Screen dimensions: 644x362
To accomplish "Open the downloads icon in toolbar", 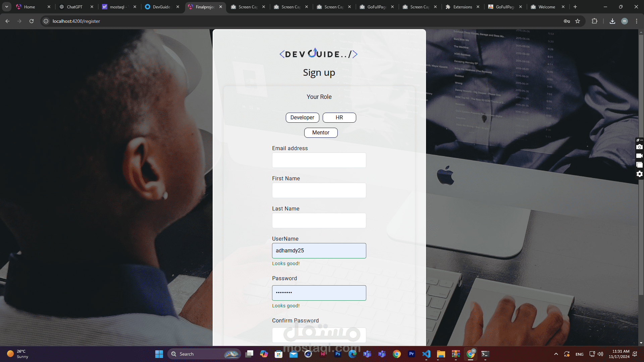I will pyautogui.click(x=612, y=21).
